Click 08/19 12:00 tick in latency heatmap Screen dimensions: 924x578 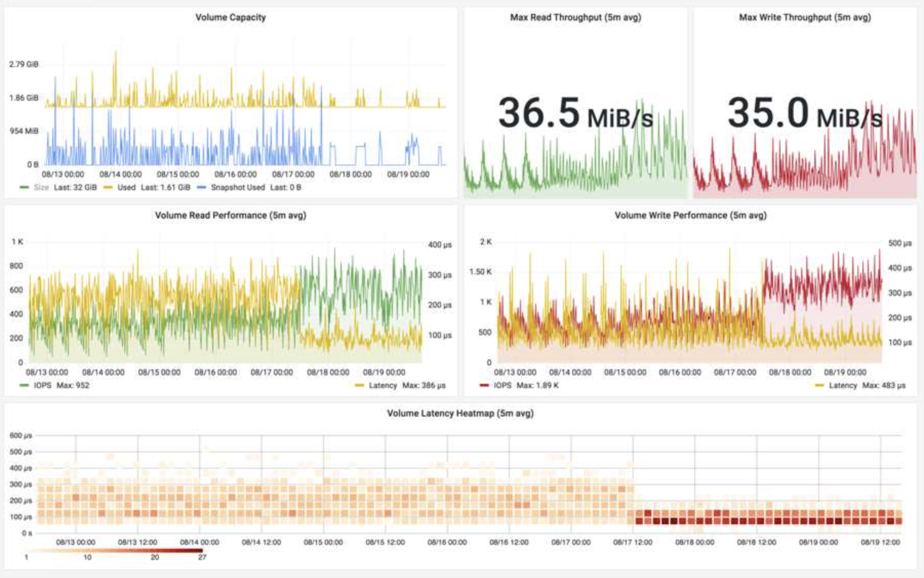coord(880,542)
